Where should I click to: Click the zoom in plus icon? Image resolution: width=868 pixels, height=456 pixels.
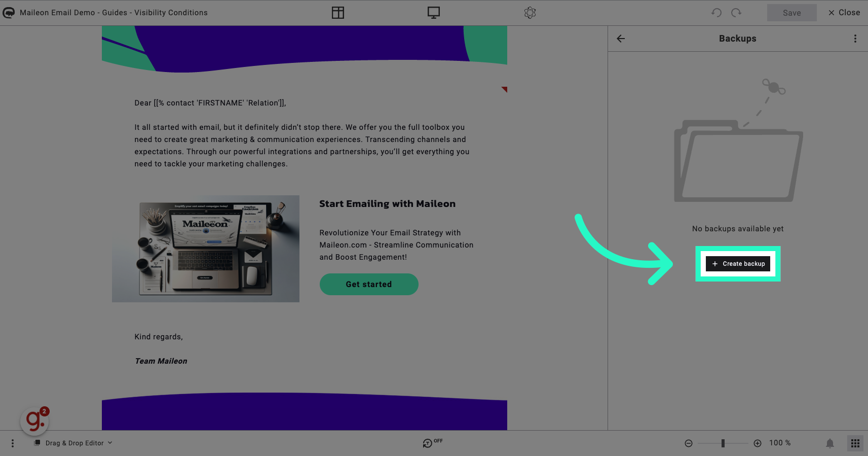tap(758, 443)
